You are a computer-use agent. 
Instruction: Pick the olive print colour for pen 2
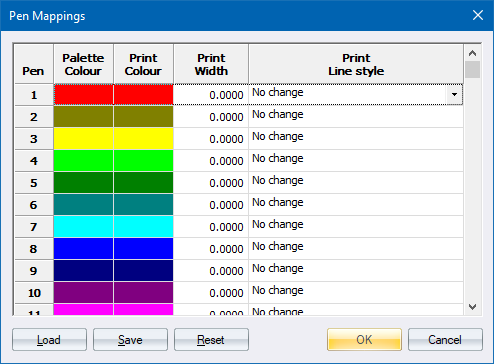[144, 117]
